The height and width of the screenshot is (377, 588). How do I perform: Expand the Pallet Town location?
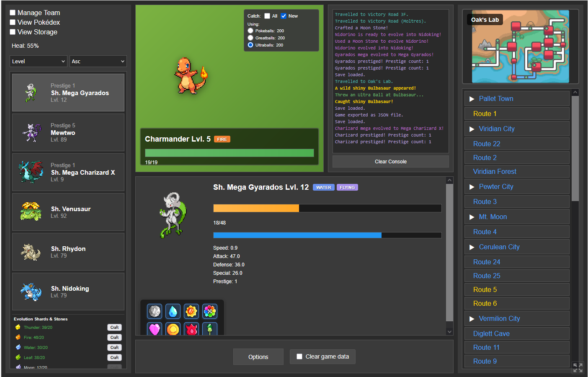[472, 99]
